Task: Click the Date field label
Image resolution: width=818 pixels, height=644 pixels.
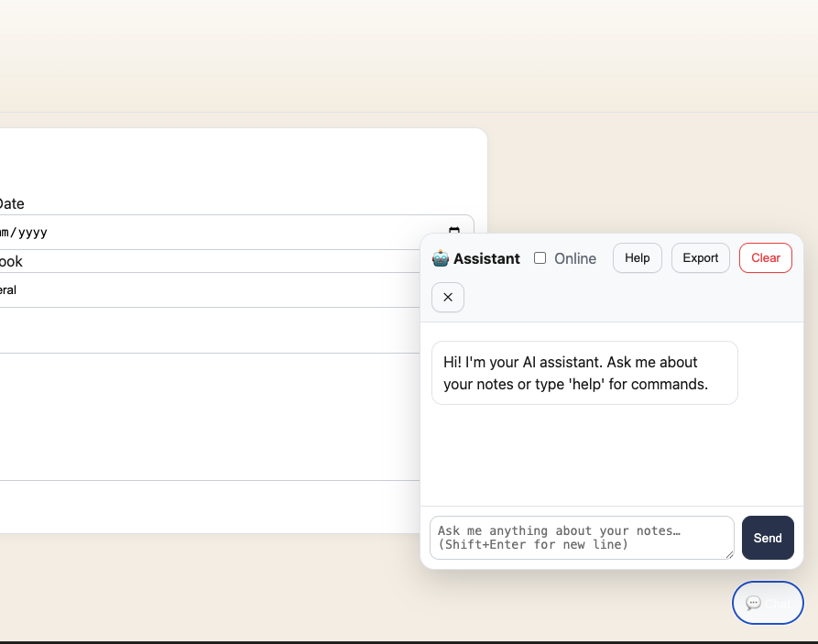Action: point(12,203)
